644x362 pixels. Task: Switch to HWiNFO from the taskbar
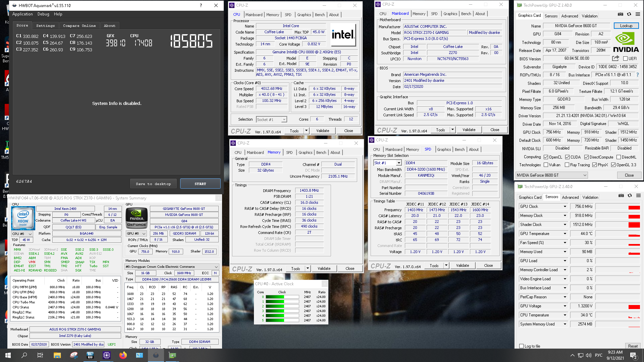[90, 355]
